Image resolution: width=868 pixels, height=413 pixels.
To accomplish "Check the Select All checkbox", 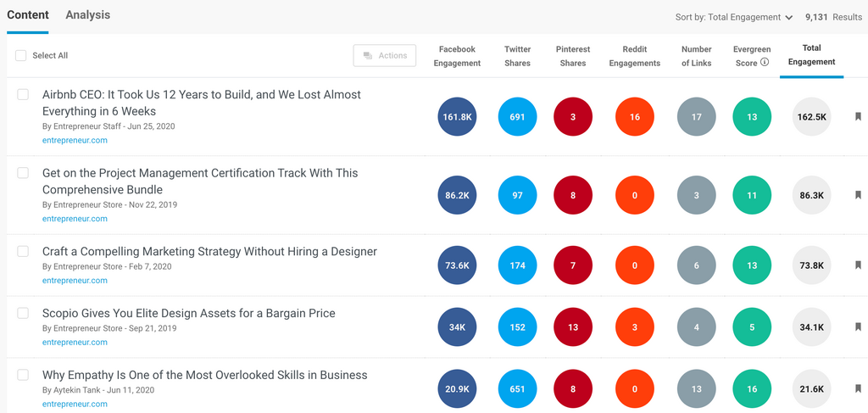I will pos(21,56).
